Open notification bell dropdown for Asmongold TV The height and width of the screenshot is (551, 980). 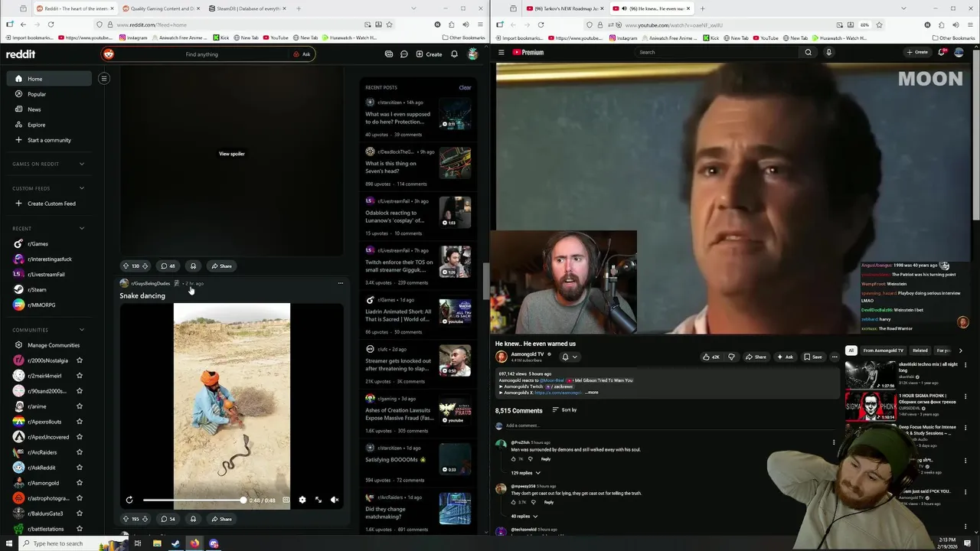tap(569, 357)
